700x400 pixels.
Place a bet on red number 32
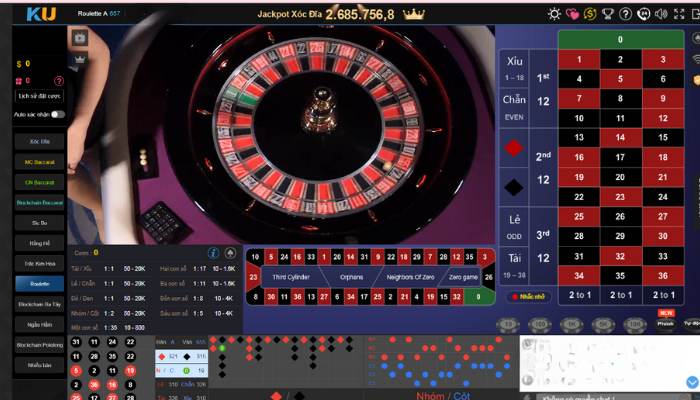(x=620, y=256)
